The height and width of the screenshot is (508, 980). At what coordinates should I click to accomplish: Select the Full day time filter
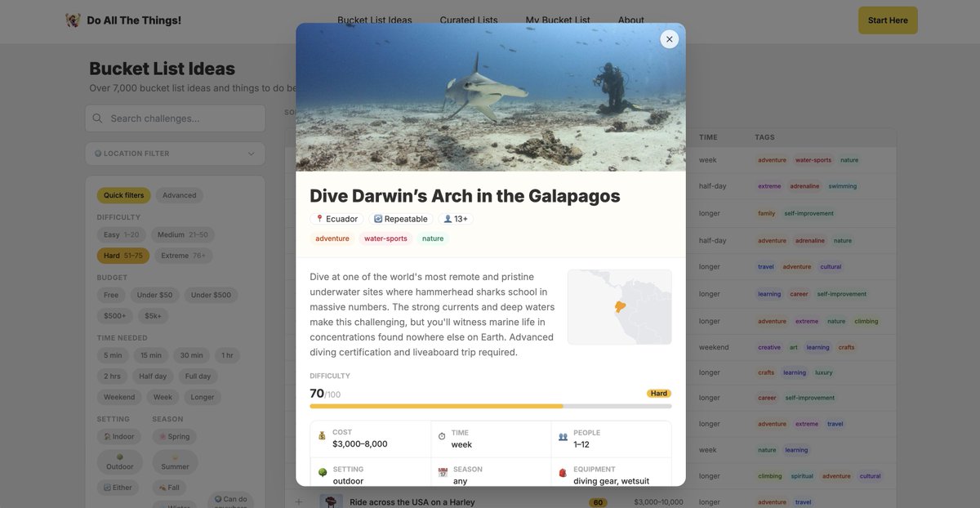pyautogui.click(x=198, y=377)
